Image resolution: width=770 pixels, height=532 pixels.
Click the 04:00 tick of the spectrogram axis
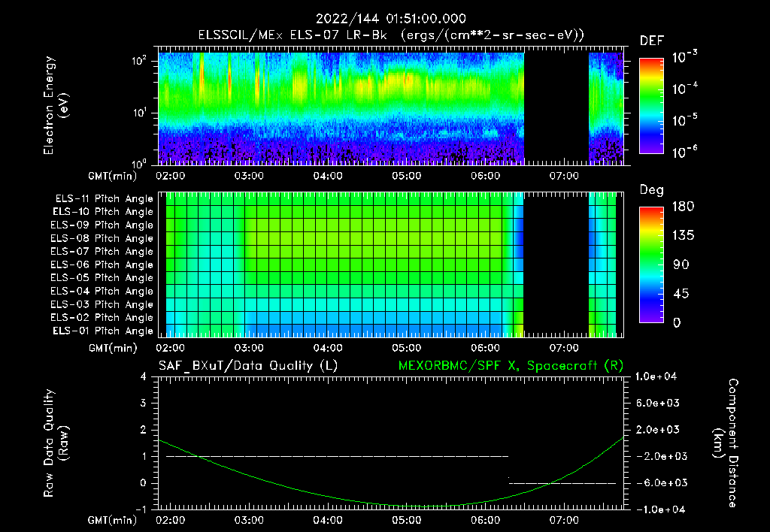click(x=328, y=176)
